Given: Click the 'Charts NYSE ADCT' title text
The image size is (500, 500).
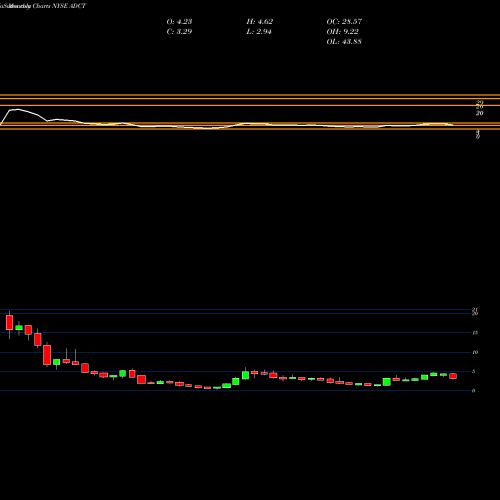Looking at the screenshot, I should coord(59,6).
